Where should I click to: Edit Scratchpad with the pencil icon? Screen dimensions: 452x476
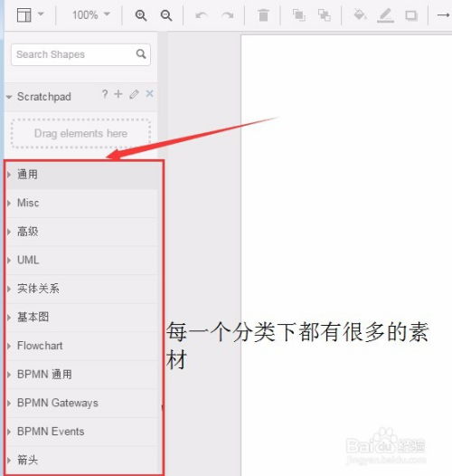click(x=134, y=94)
